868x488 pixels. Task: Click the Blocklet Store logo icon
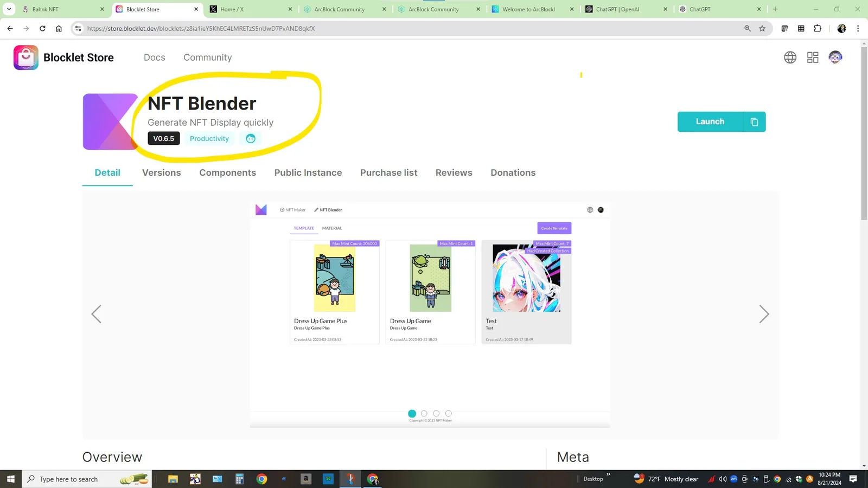(x=26, y=57)
